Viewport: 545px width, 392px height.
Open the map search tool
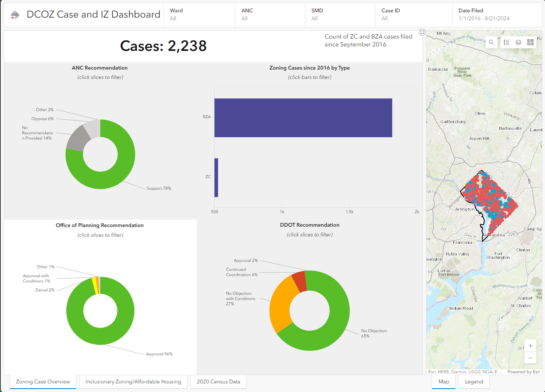pos(491,42)
